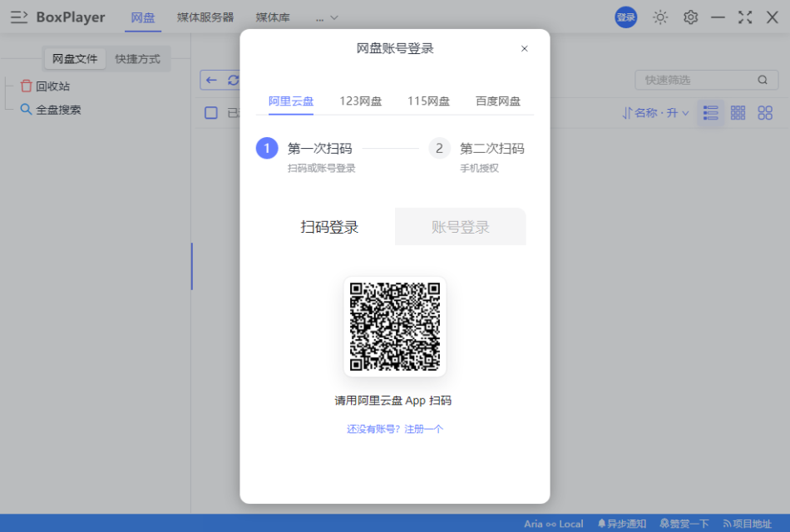Switch to small grid view mode
This screenshot has height=532, width=790.
[x=738, y=113]
